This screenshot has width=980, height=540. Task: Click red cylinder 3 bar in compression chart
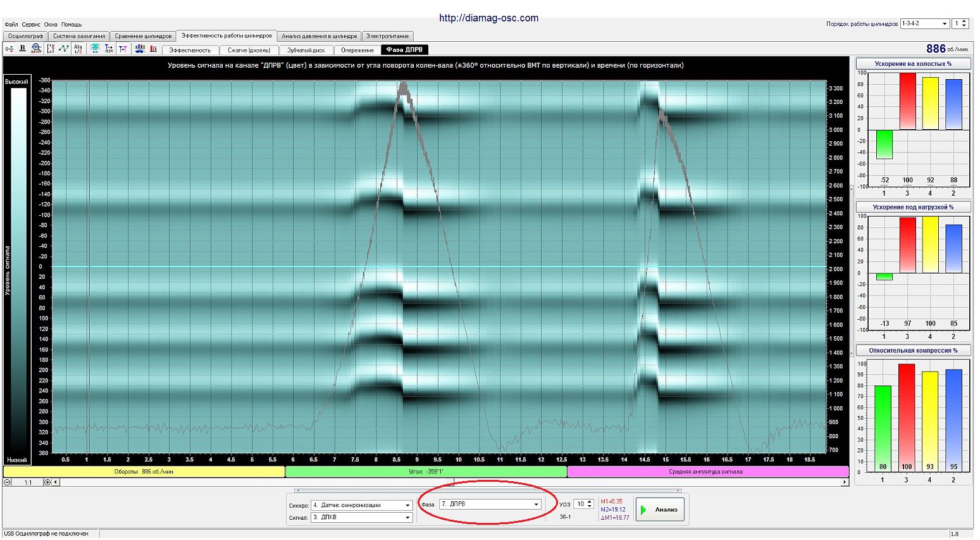click(907, 418)
